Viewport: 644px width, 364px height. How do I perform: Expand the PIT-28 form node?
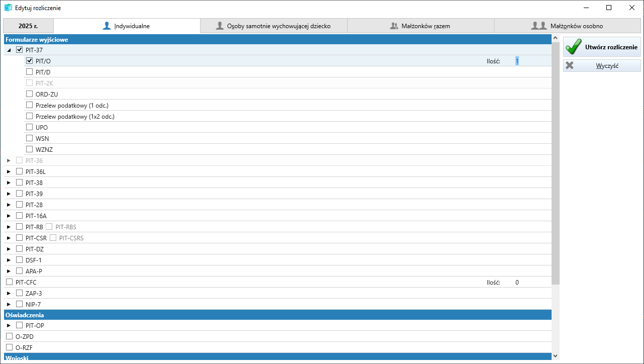point(9,205)
